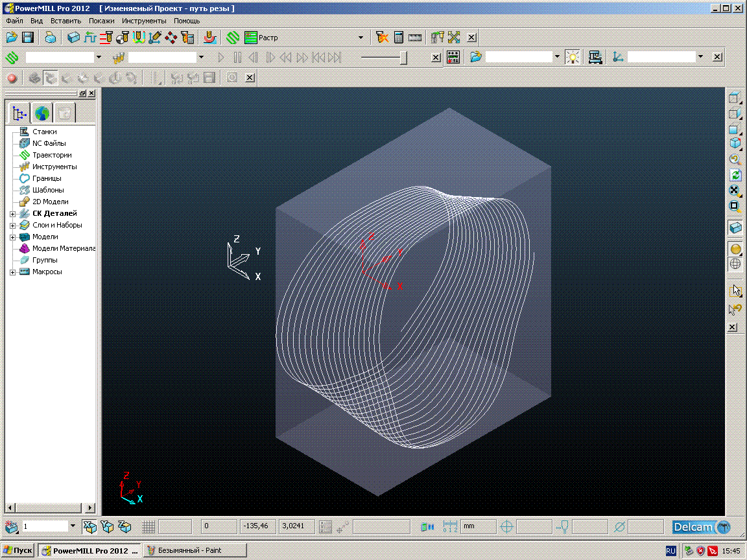
Task: Click the simulation speed slider handle
Action: point(403,58)
